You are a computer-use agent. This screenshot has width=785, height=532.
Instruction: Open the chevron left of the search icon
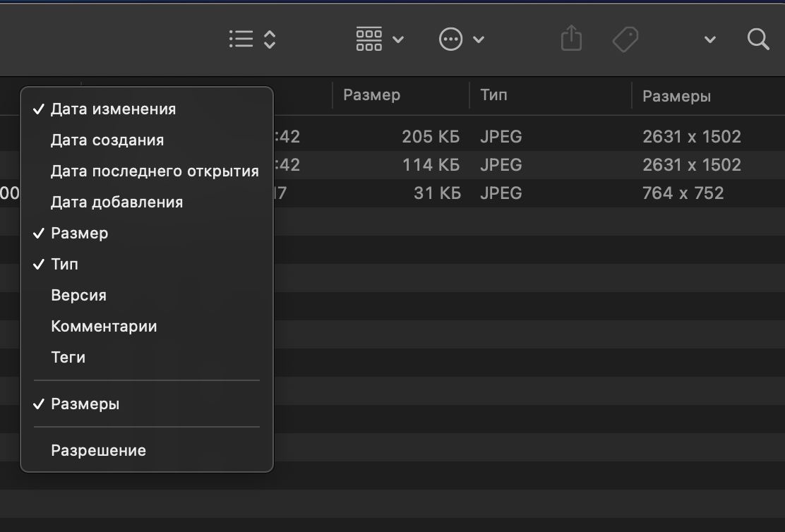[x=710, y=40]
